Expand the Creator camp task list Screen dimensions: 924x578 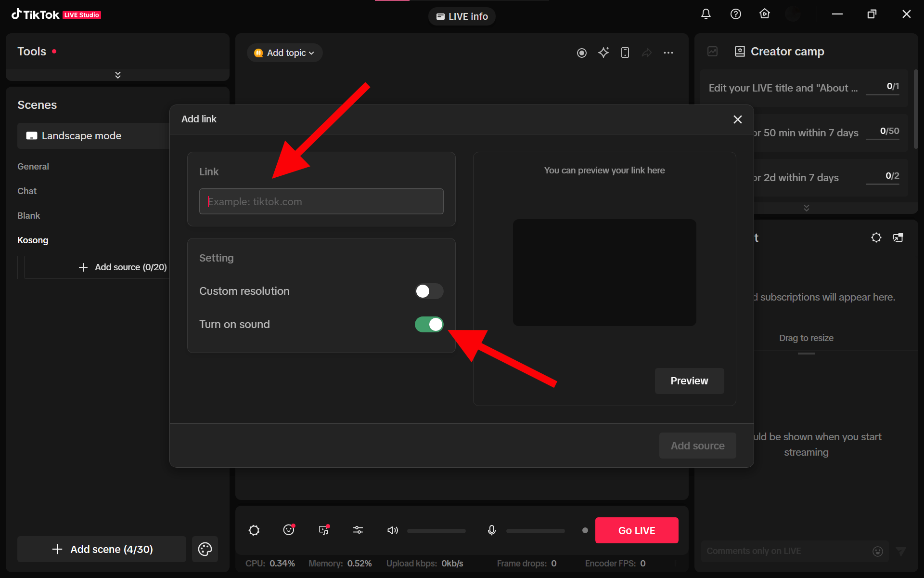point(807,208)
